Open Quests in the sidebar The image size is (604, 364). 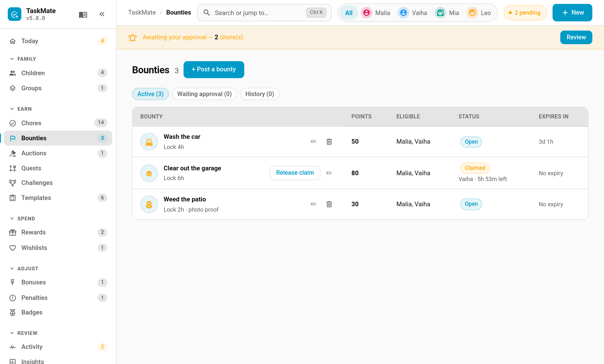[x=58, y=168]
